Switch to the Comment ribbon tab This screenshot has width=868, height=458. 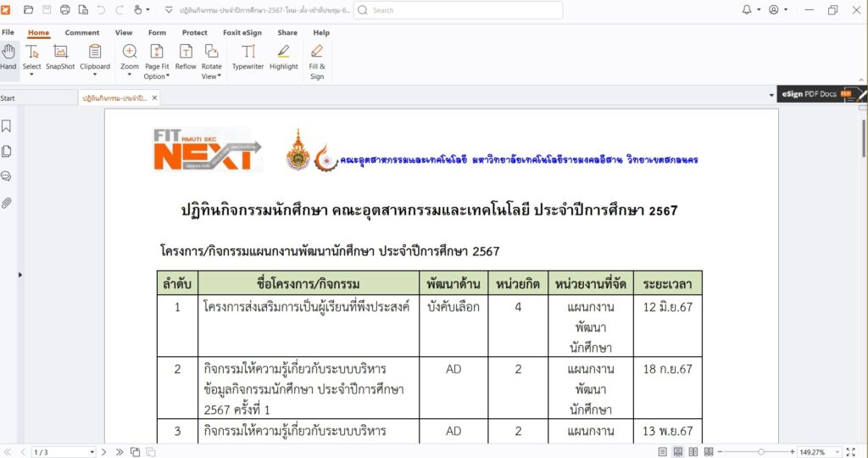(x=82, y=33)
